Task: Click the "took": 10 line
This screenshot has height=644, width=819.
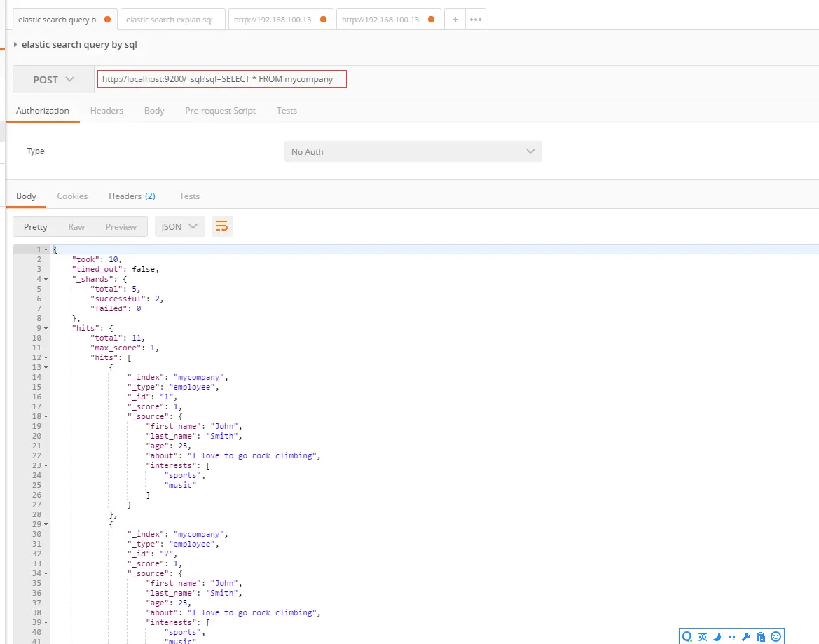Action: point(97,259)
